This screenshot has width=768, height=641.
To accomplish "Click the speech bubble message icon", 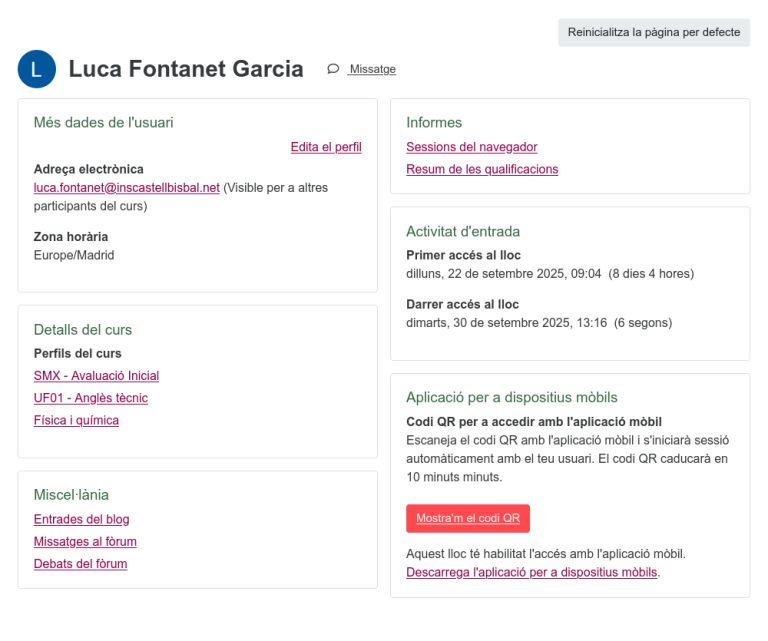I will (333, 69).
